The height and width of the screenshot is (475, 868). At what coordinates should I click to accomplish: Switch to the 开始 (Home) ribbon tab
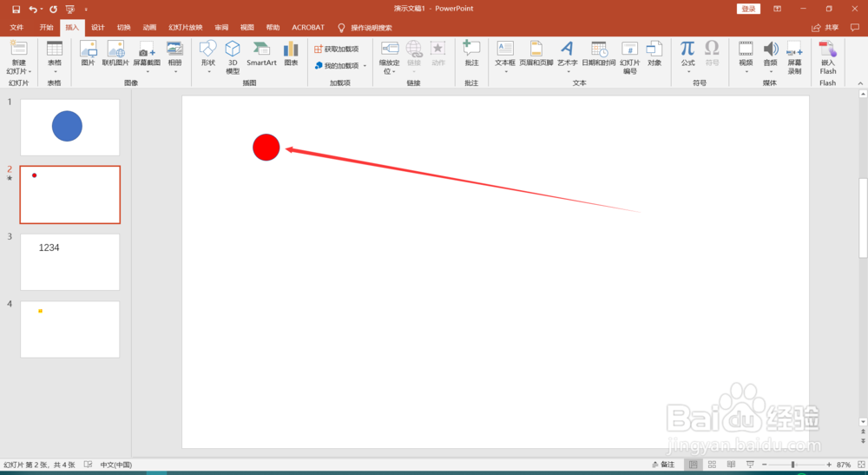pyautogui.click(x=46, y=27)
